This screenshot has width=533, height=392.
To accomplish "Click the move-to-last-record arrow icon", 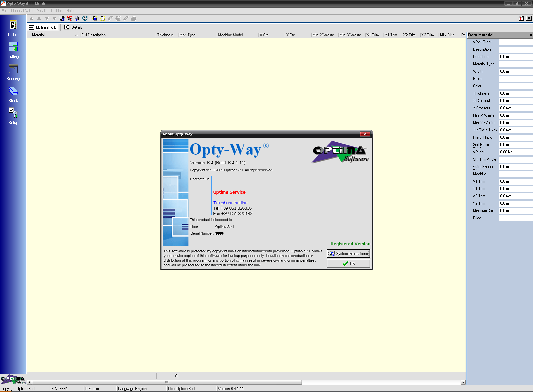I will 54,18.
